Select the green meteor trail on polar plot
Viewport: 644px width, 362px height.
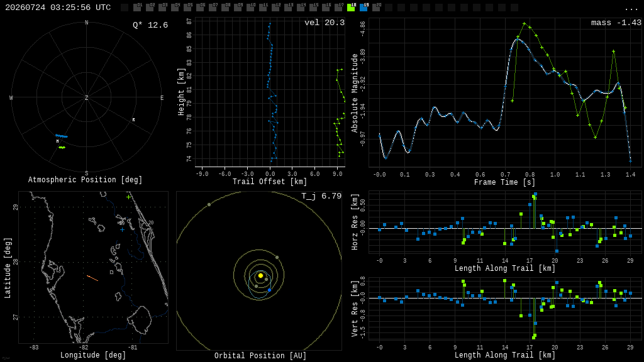click(62, 147)
